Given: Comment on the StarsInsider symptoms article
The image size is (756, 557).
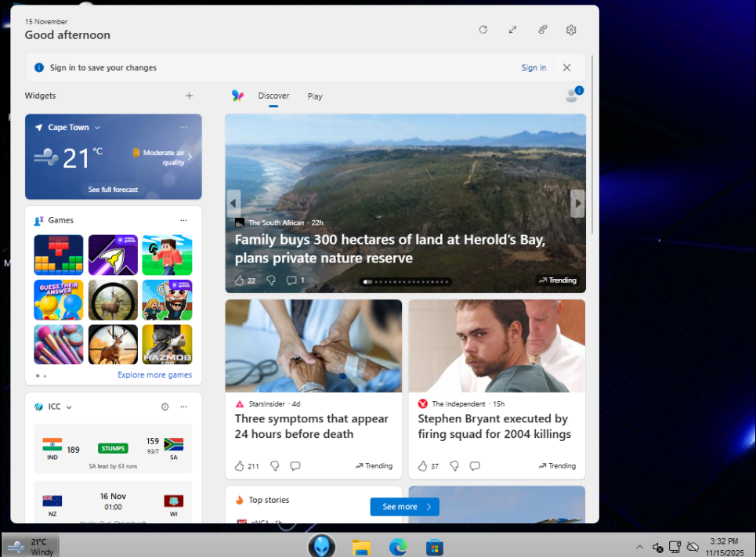Looking at the screenshot, I should [x=295, y=466].
